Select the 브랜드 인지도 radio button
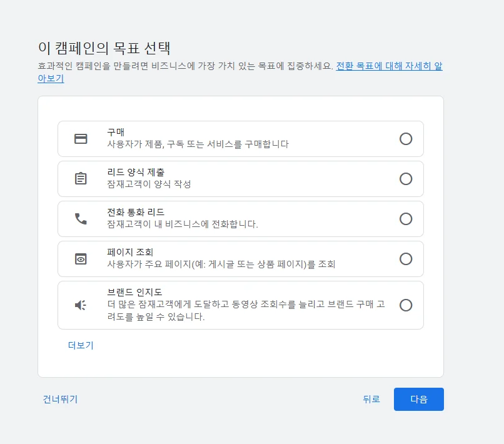504x444 pixels. tap(406, 305)
